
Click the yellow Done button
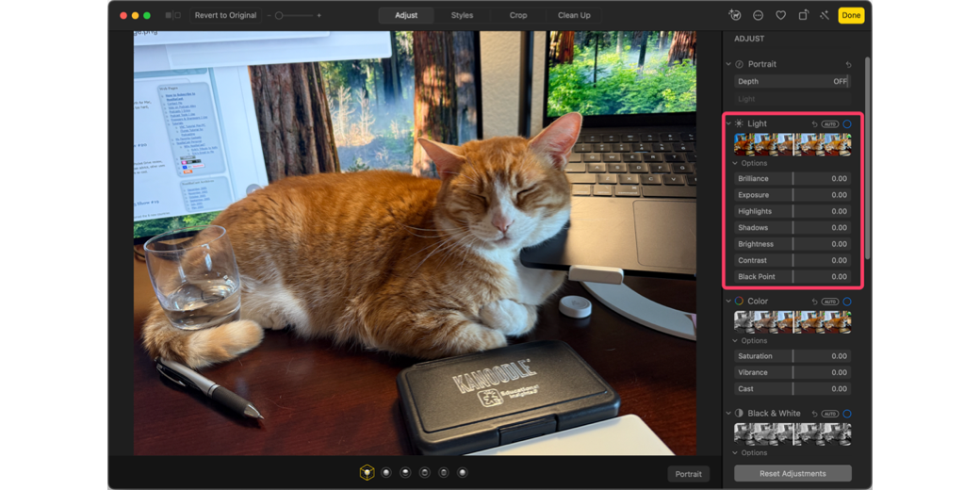[x=851, y=15]
